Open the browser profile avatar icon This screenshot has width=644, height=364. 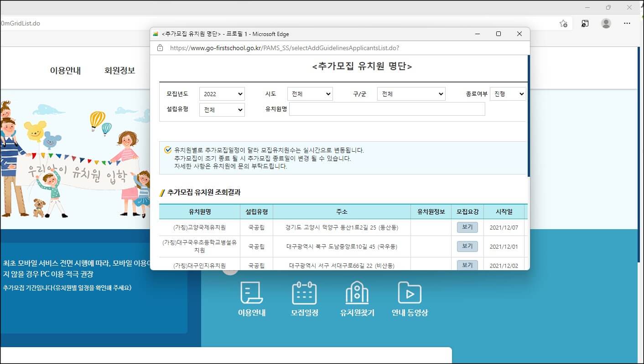point(606,23)
